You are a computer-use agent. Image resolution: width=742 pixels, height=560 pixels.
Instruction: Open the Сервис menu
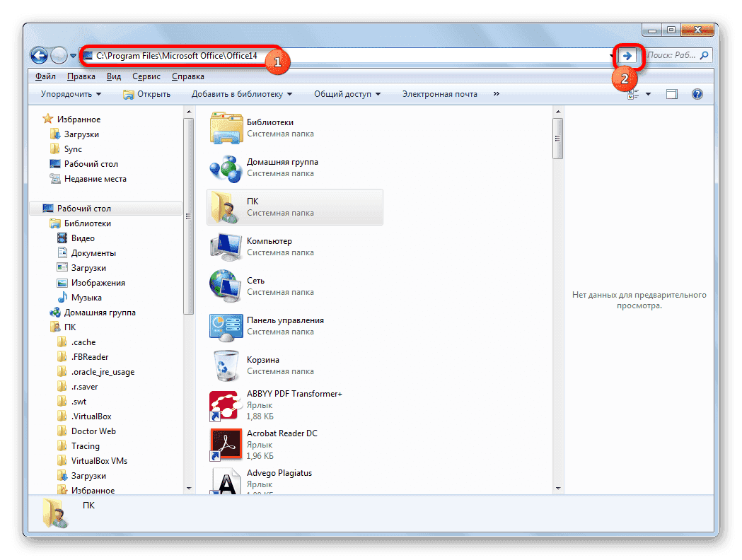pyautogui.click(x=146, y=76)
